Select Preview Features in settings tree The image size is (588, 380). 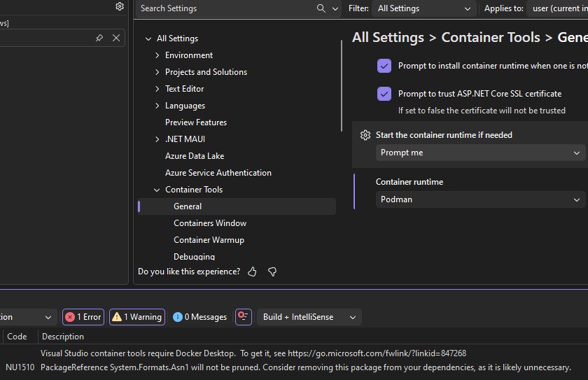coord(196,122)
